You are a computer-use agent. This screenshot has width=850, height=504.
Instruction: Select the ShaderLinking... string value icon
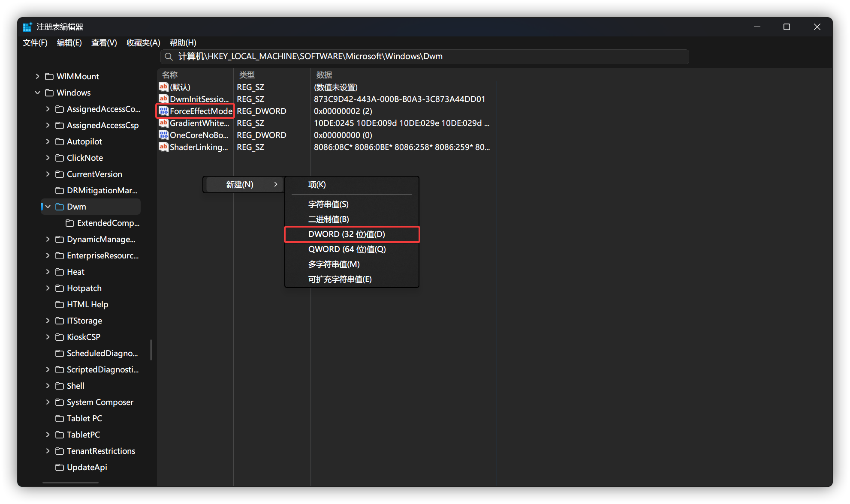point(163,147)
